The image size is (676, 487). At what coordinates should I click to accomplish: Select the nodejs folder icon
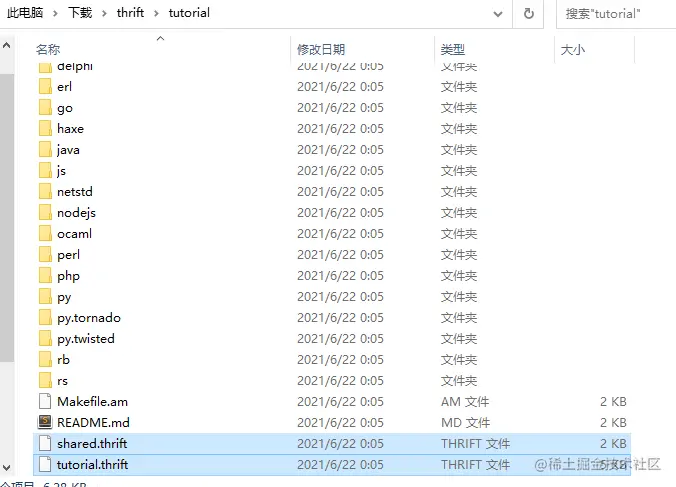pyautogui.click(x=45, y=212)
